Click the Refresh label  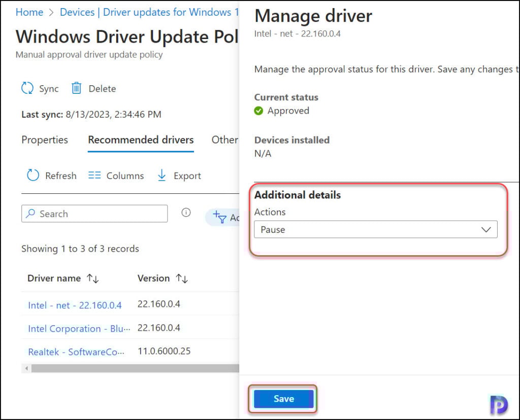pos(61,176)
